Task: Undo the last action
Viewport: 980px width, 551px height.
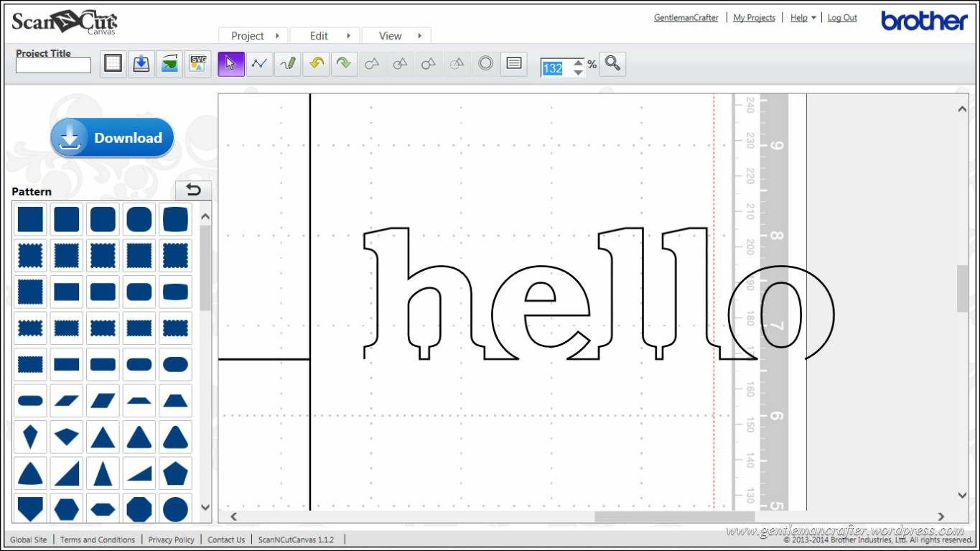Action: tap(316, 64)
